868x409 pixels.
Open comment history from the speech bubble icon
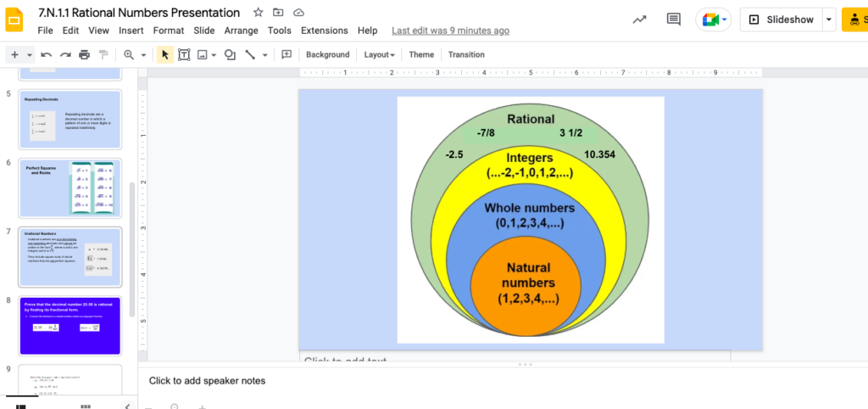click(674, 20)
